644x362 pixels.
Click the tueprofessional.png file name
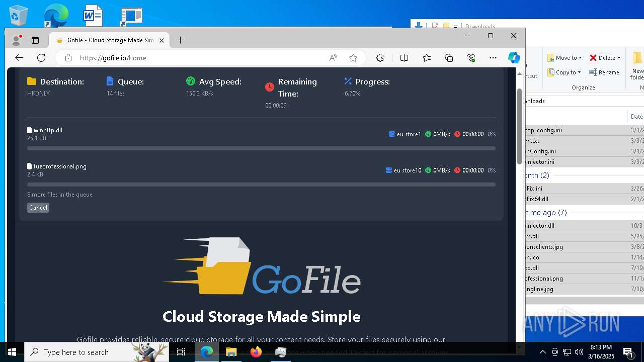point(60,166)
